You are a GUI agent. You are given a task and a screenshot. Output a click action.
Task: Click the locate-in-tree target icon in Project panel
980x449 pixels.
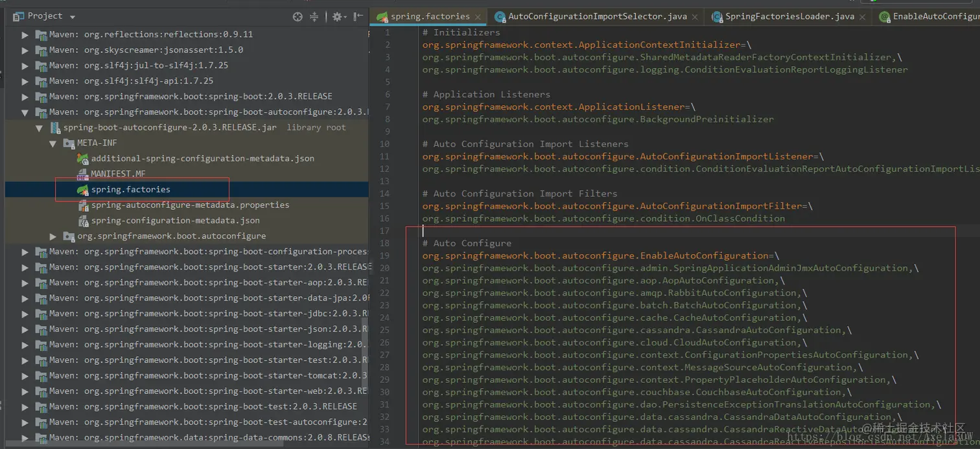pyautogui.click(x=297, y=17)
